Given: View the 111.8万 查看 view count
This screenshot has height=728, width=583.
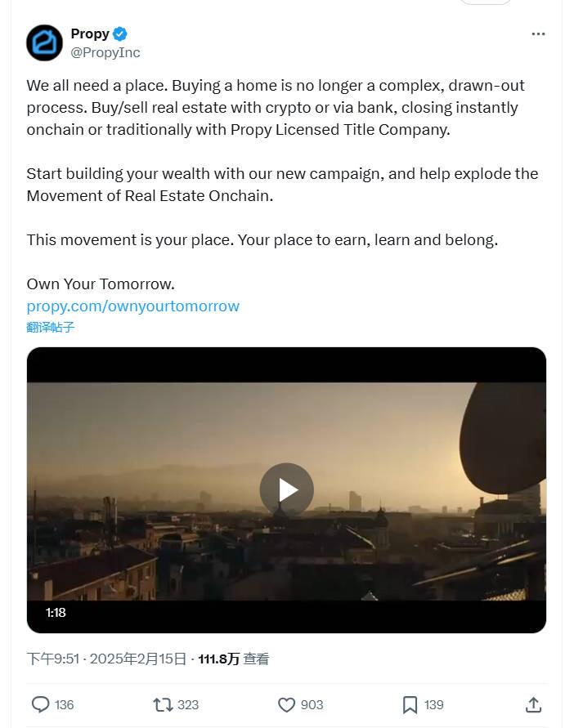Looking at the screenshot, I should pos(233,659).
